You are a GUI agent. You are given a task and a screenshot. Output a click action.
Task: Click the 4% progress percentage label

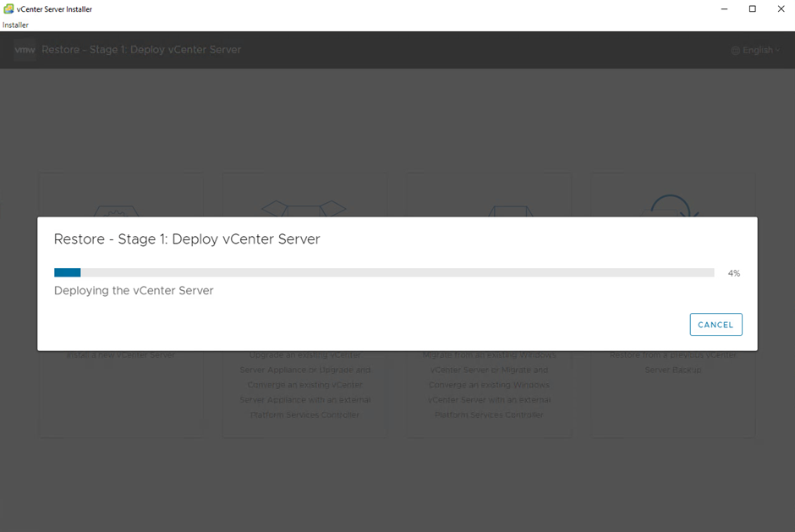coord(733,273)
